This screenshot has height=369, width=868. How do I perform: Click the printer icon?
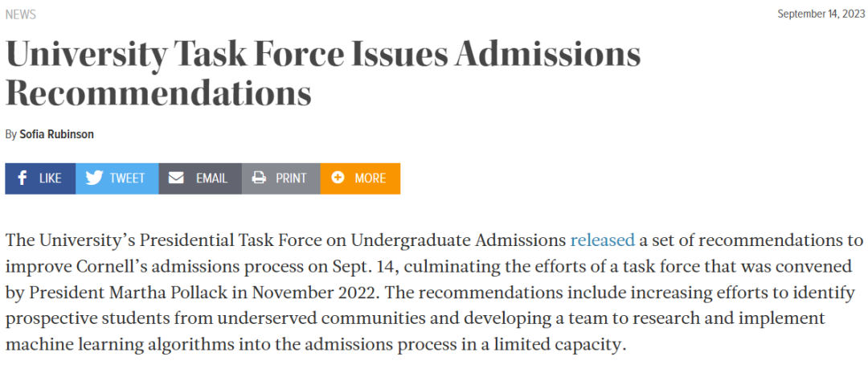pyautogui.click(x=259, y=178)
